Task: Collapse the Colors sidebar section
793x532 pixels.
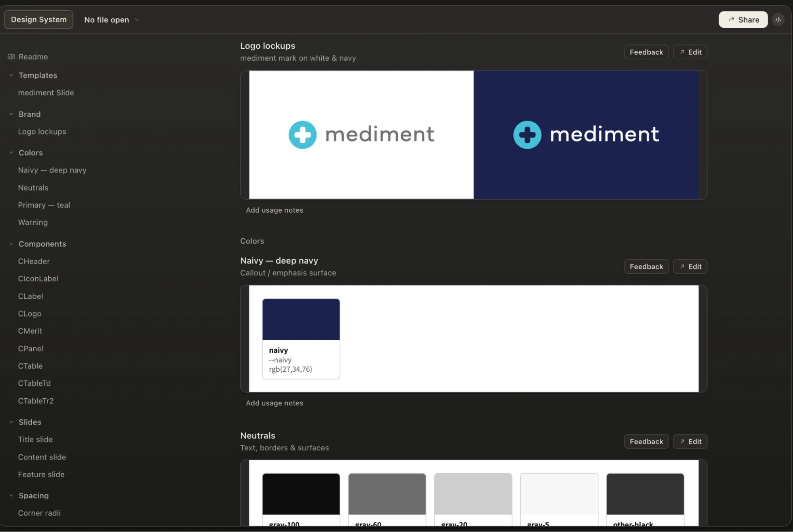Action: pos(11,153)
